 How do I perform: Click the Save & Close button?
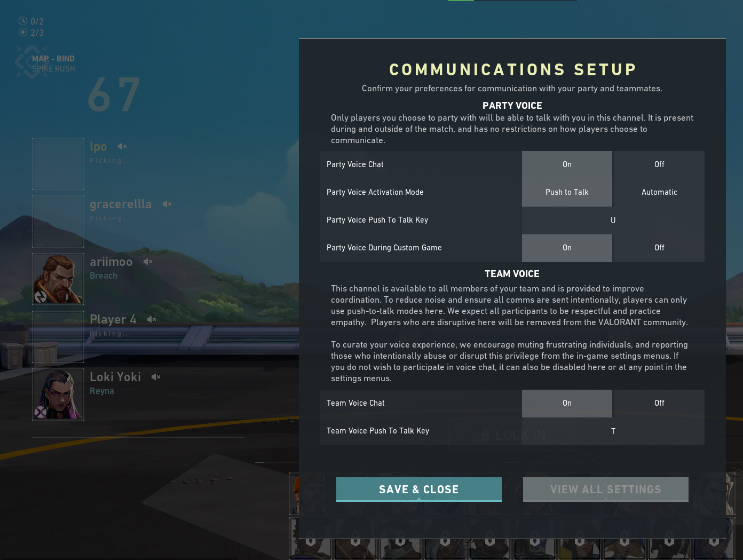[419, 490]
